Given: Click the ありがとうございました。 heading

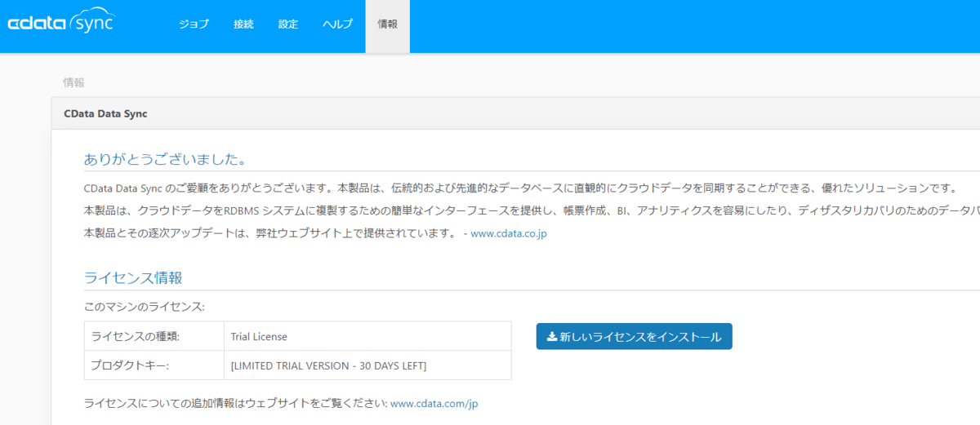Looking at the screenshot, I should click(x=166, y=158).
